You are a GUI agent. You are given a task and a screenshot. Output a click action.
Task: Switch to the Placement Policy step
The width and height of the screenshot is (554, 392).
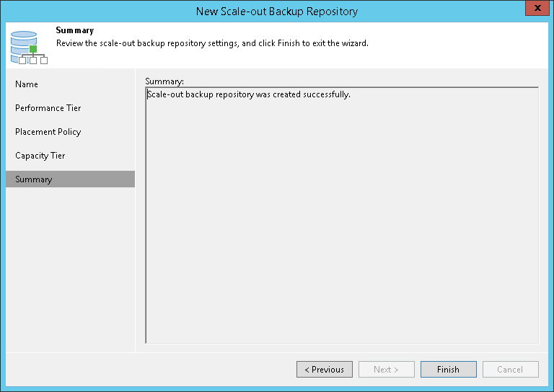click(48, 132)
